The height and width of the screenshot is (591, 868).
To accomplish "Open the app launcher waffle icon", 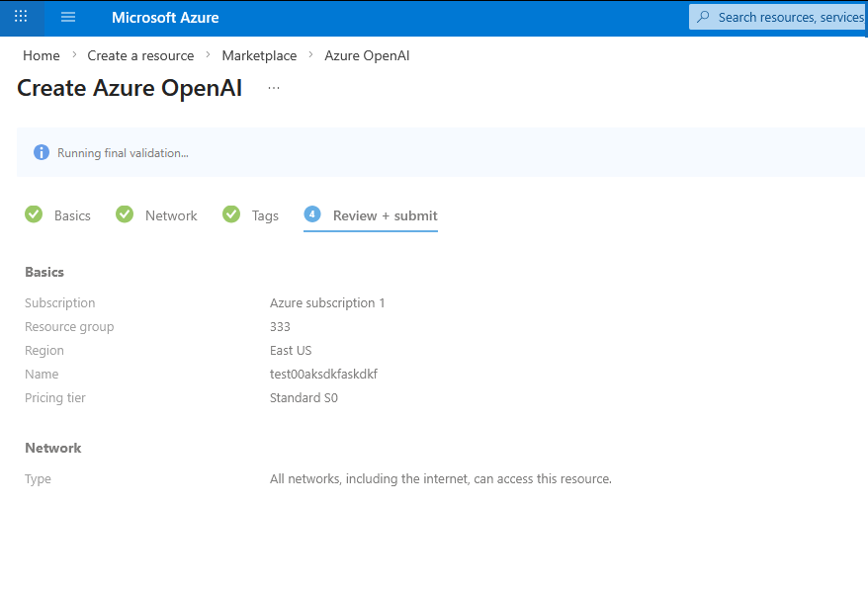I will click(x=21, y=17).
